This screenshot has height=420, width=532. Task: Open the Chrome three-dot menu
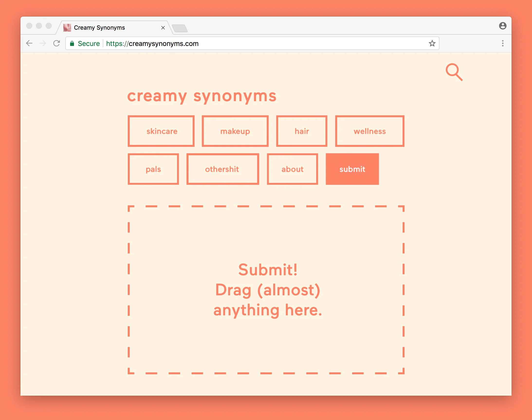coord(503,44)
